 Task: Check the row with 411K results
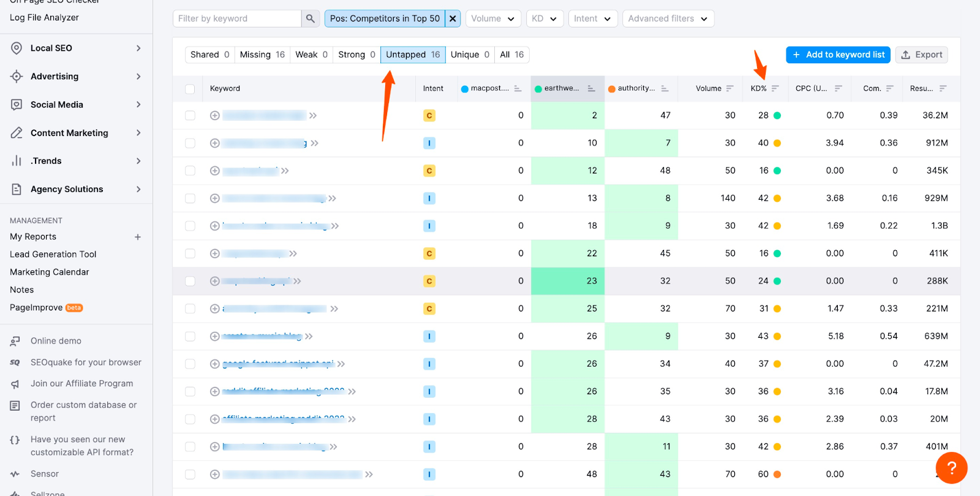(190, 253)
